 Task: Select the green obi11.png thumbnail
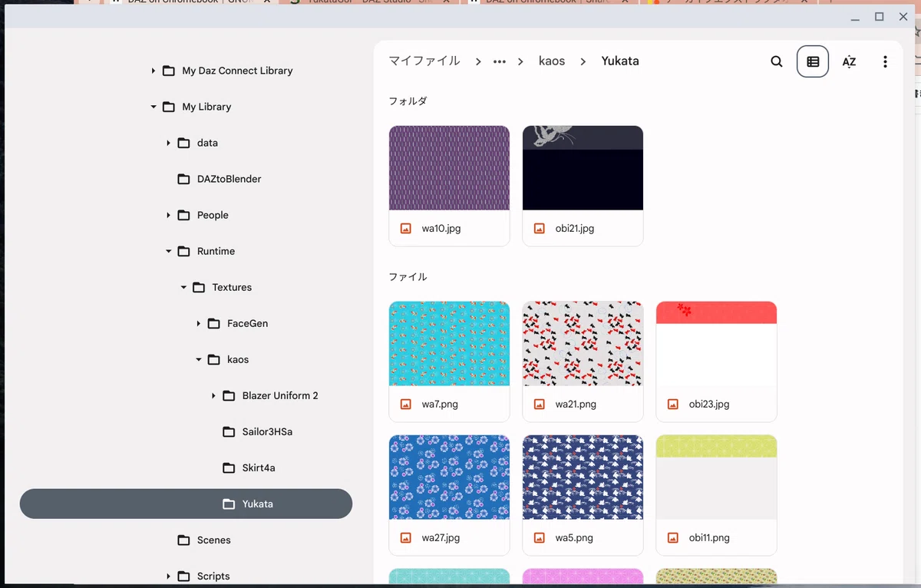coord(716,477)
